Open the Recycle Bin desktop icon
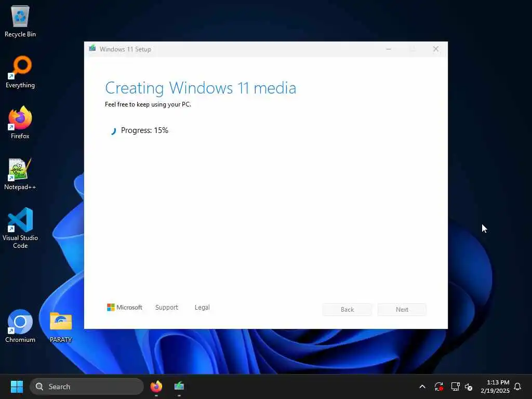This screenshot has width=532, height=399. click(20, 21)
